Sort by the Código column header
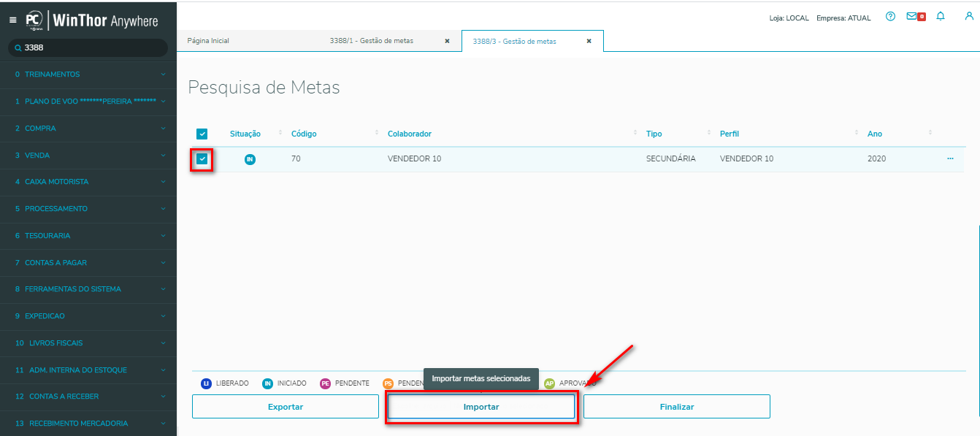Image resolution: width=980 pixels, height=436 pixels. (304, 134)
